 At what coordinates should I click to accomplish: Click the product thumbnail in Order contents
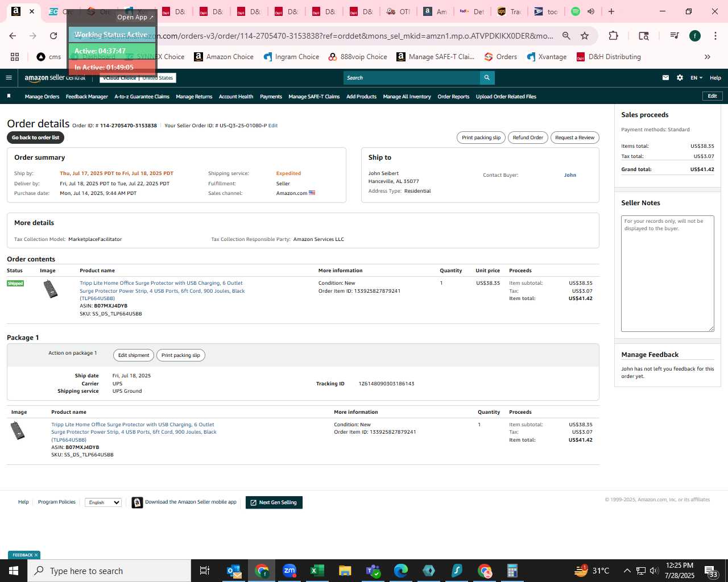(51, 289)
